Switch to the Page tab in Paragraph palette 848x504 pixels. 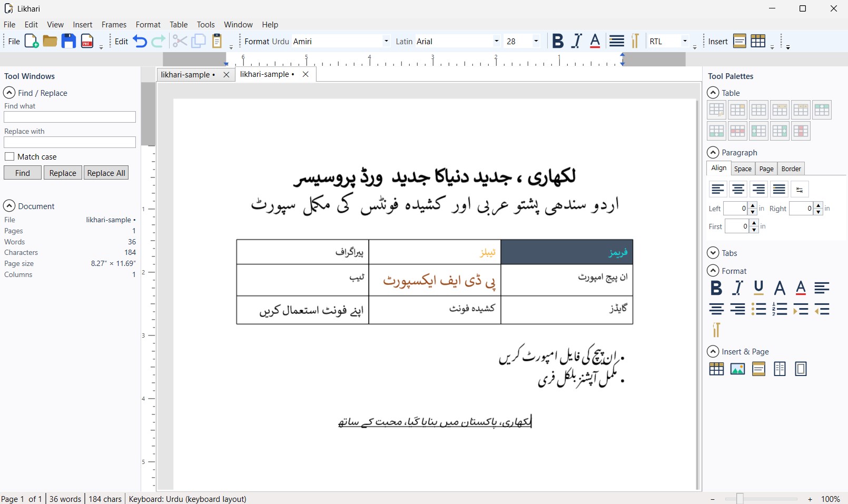(x=766, y=169)
